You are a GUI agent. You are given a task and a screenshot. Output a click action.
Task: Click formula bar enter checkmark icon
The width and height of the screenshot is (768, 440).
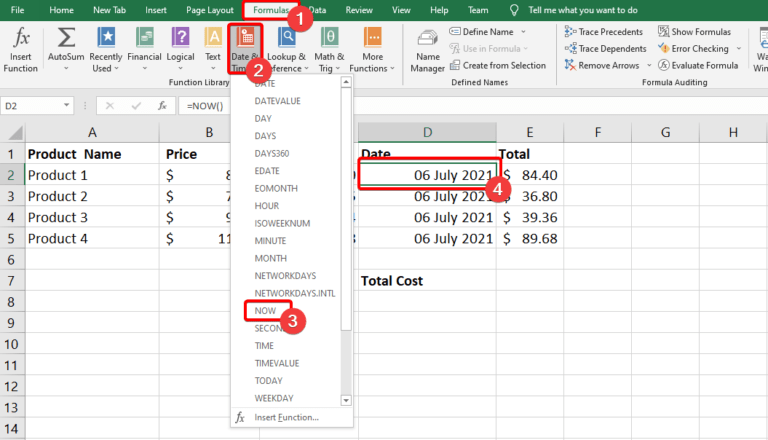(136, 106)
